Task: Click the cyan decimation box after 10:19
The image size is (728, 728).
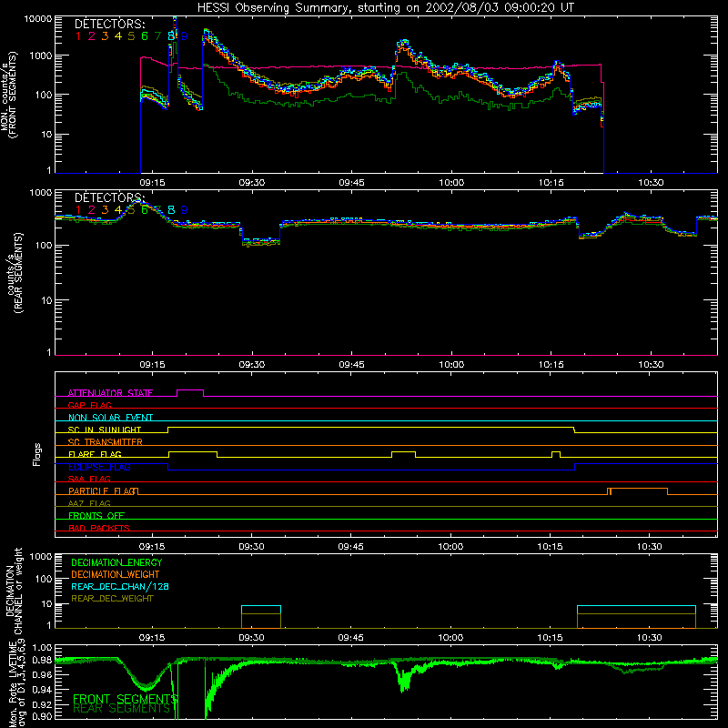Action: pyautogui.click(x=636, y=610)
